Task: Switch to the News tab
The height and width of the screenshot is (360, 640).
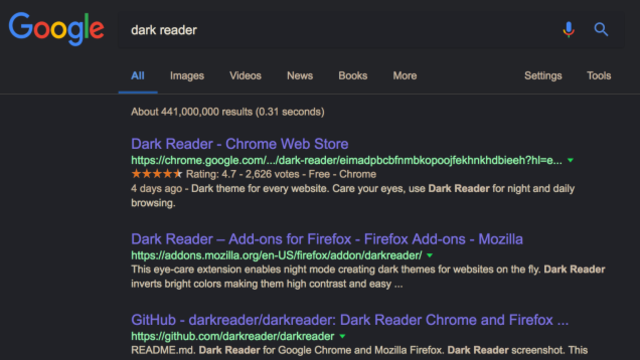Action: tap(300, 76)
